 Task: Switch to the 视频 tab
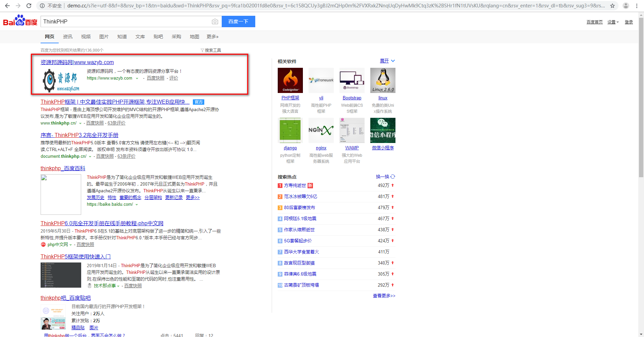[86, 37]
